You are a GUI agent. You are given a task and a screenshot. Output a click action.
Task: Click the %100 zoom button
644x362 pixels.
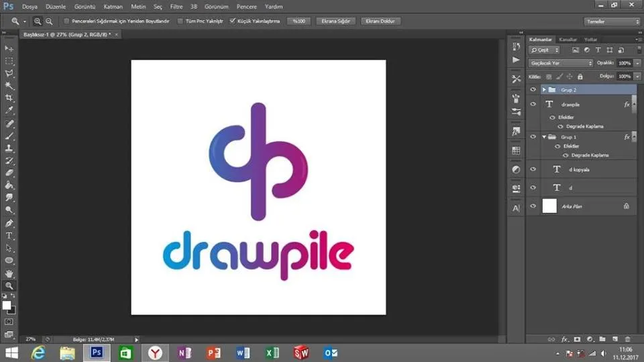coord(299,21)
